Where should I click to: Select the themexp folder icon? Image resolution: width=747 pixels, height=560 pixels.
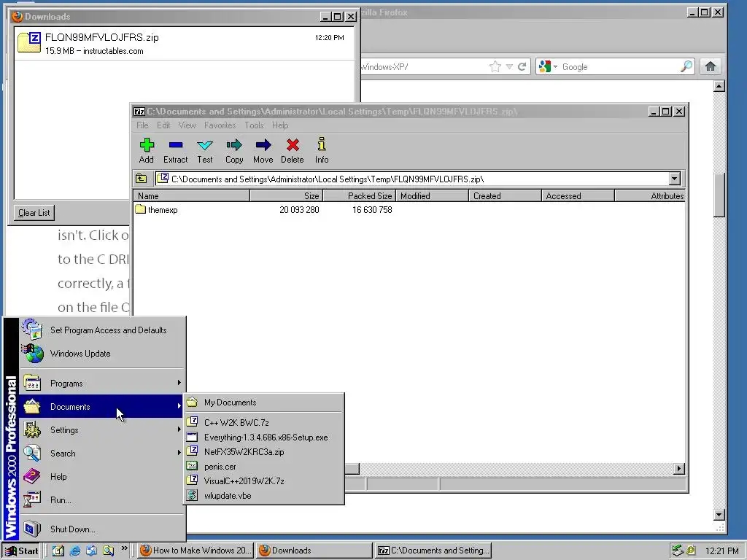pyautogui.click(x=140, y=209)
